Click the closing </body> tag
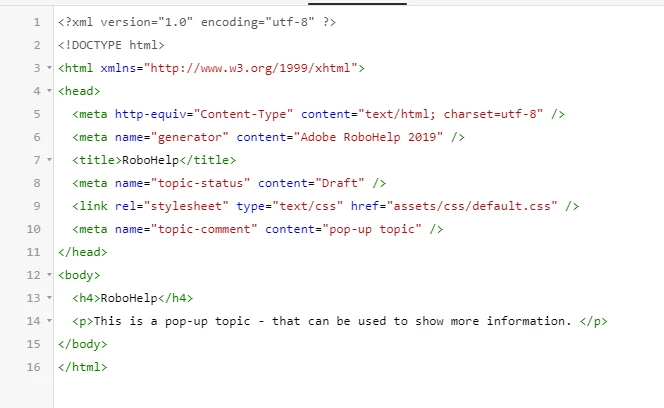Viewport: 664px width, 408px height. (83, 344)
